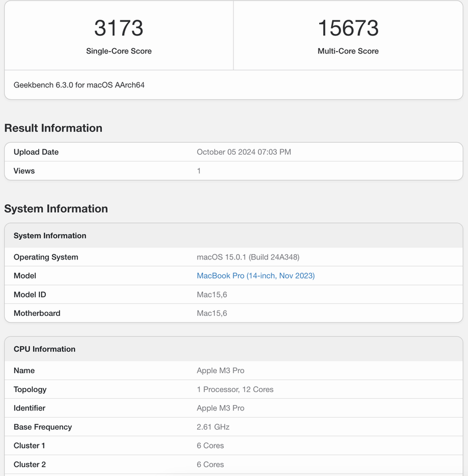The image size is (468, 476).
Task: Select the Single-Core Score label
Action: pyautogui.click(x=118, y=51)
